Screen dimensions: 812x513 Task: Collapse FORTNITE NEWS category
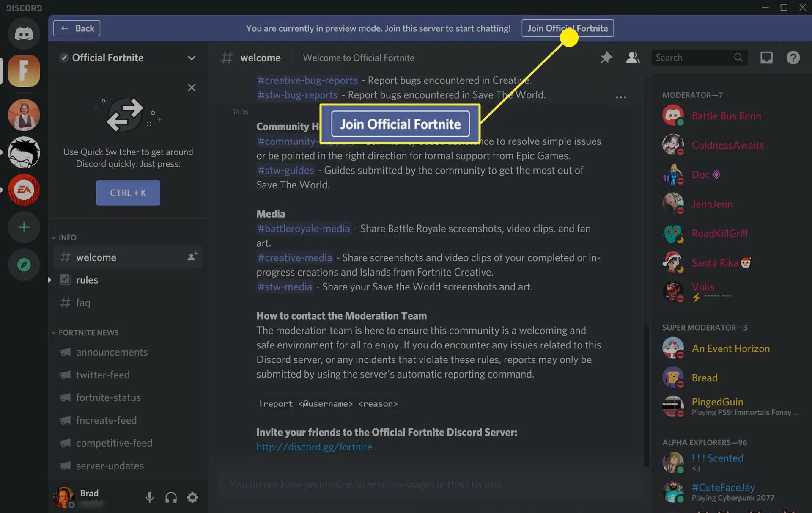(88, 333)
